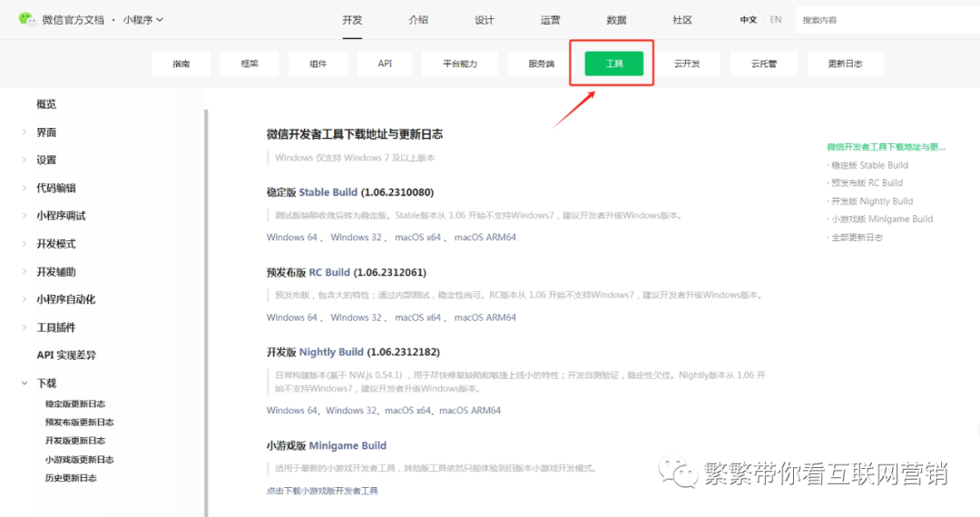Open 预发布版更新日志 in sidebar

79,422
